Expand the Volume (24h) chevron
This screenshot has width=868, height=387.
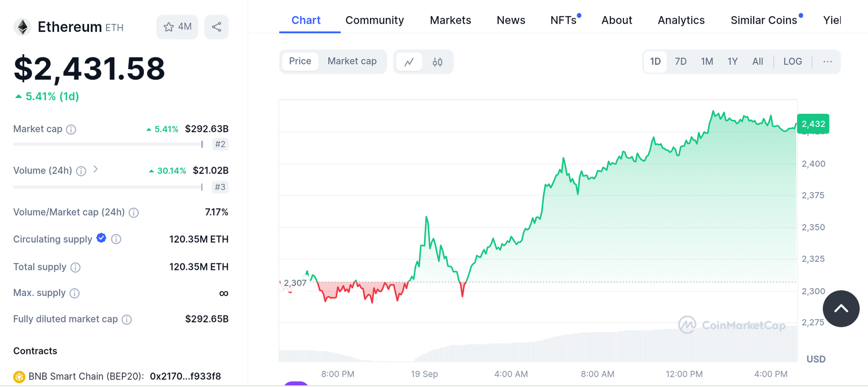95,170
